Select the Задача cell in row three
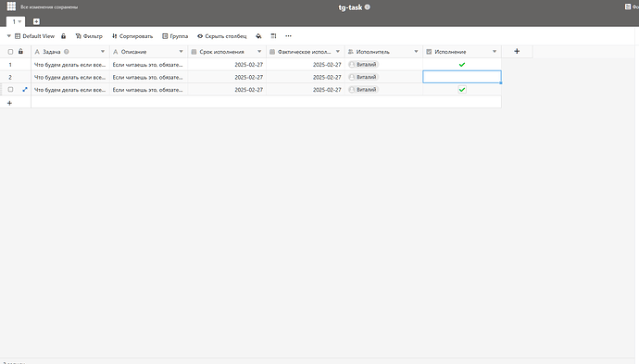 click(x=70, y=89)
